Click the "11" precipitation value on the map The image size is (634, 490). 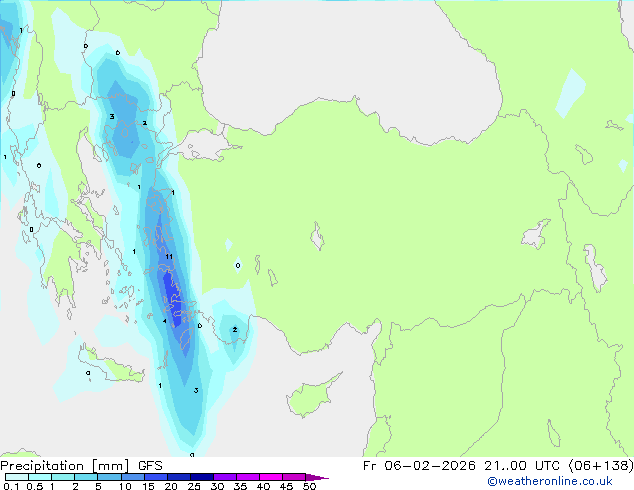(169, 256)
